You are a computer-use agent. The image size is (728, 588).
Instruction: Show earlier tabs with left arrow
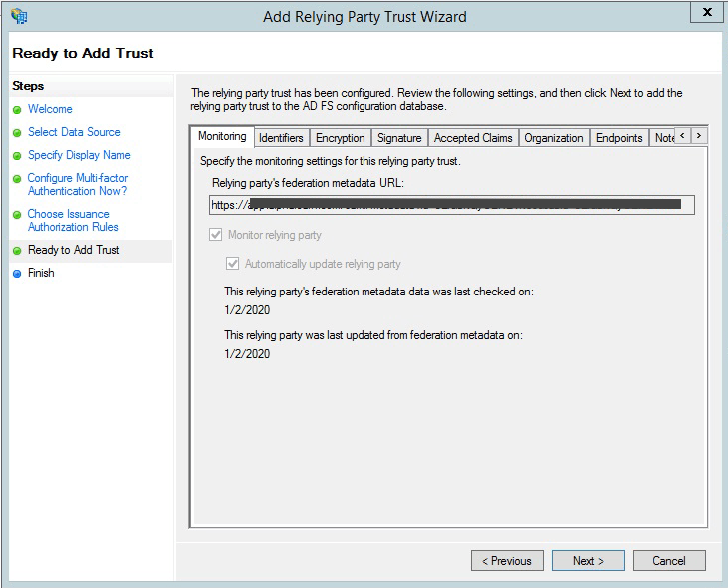coord(682,135)
